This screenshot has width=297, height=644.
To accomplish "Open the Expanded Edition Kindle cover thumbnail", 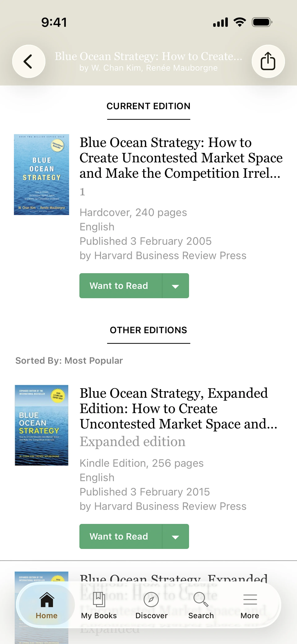I will tap(41, 425).
